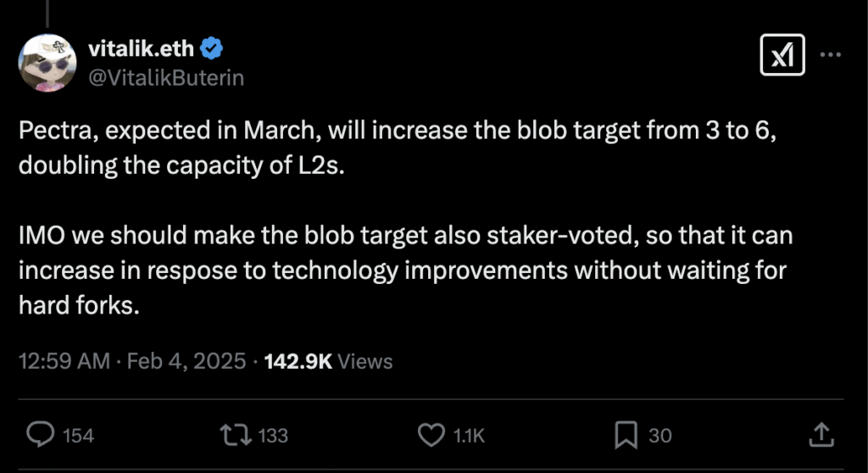This screenshot has height=473, width=868.
Task: Click the Feb 4, 2025 date
Action: 183,361
